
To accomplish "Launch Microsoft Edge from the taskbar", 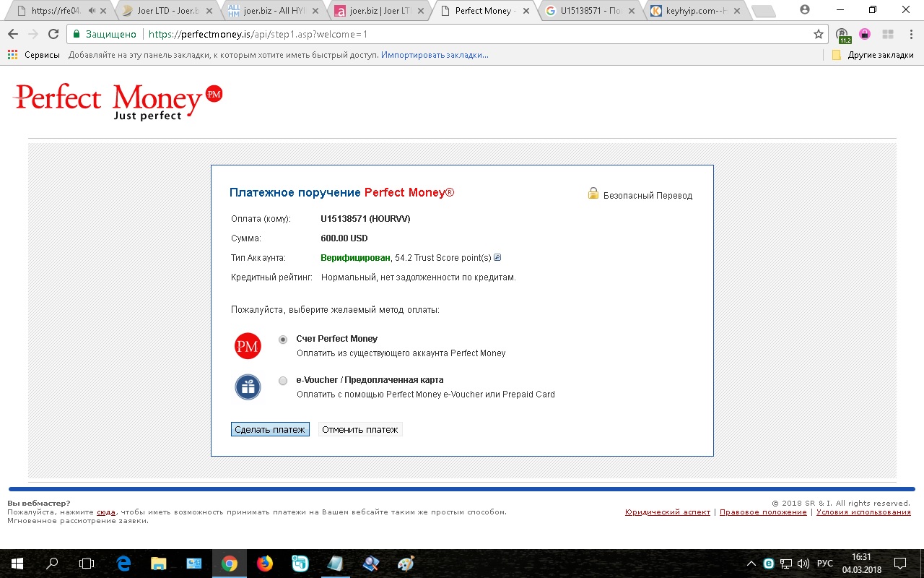I will pyautogui.click(x=123, y=564).
